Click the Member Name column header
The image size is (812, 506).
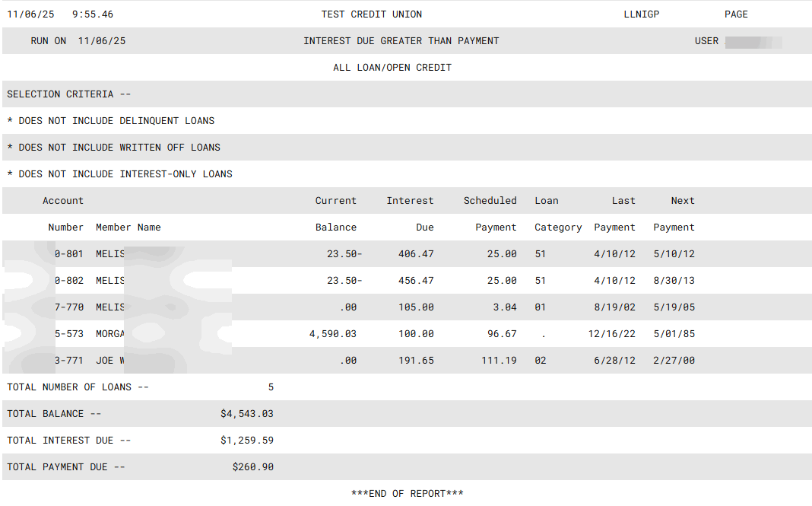pyautogui.click(x=128, y=228)
